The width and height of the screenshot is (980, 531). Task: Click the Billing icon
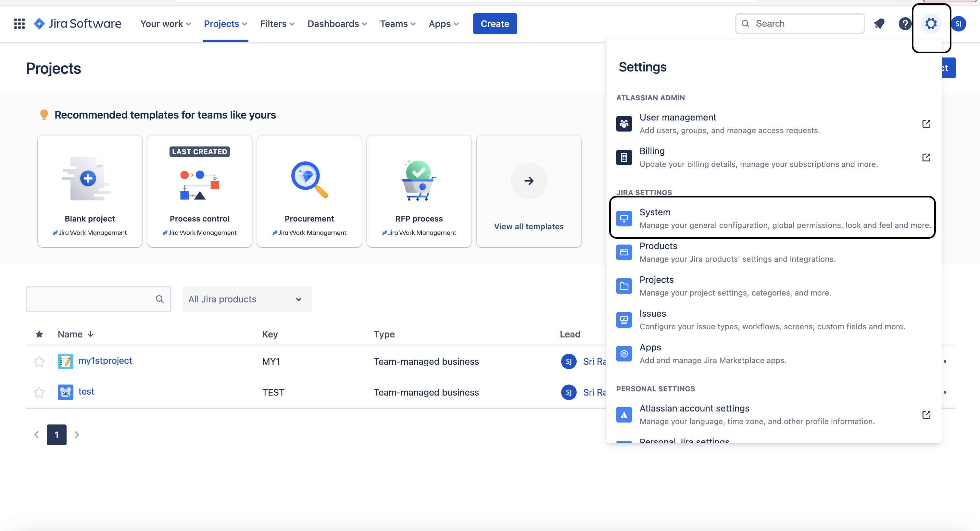pos(624,157)
